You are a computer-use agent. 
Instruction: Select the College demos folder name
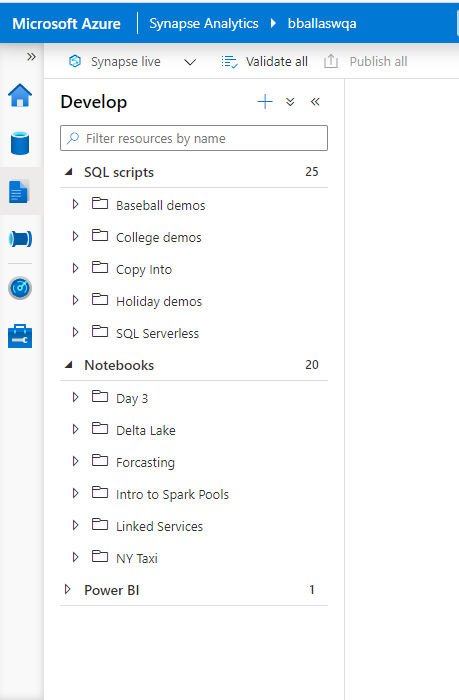(x=159, y=238)
